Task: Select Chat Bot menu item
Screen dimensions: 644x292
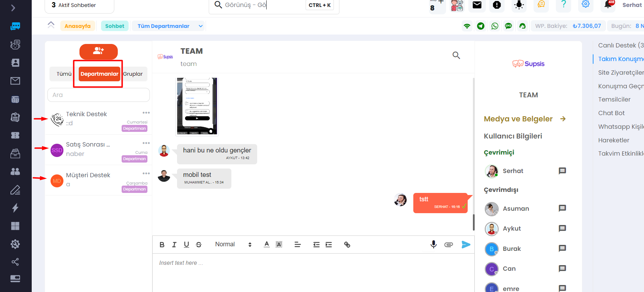Action: pos(611,113)
